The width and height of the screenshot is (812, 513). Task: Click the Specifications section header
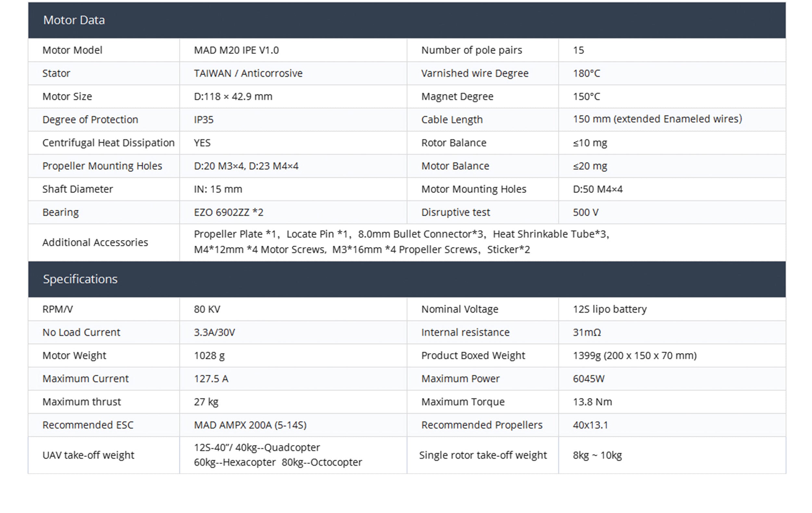pos(80,279)
